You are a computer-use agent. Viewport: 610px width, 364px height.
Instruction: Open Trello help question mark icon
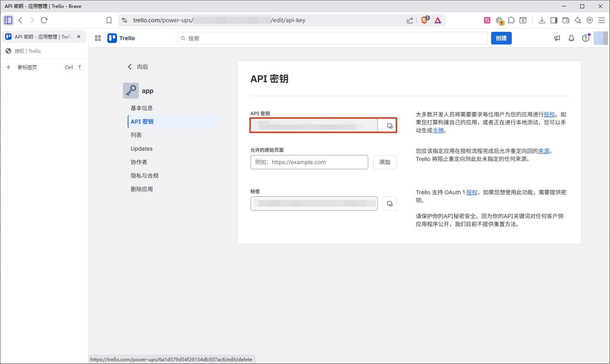[x=586, y=38]
